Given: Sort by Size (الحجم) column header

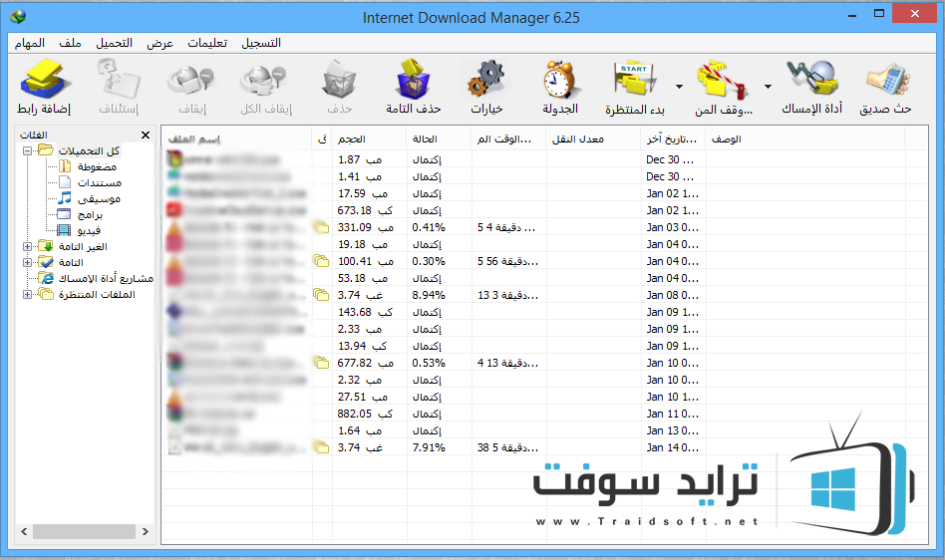Looking at the screenshot, I should (369, 140).
